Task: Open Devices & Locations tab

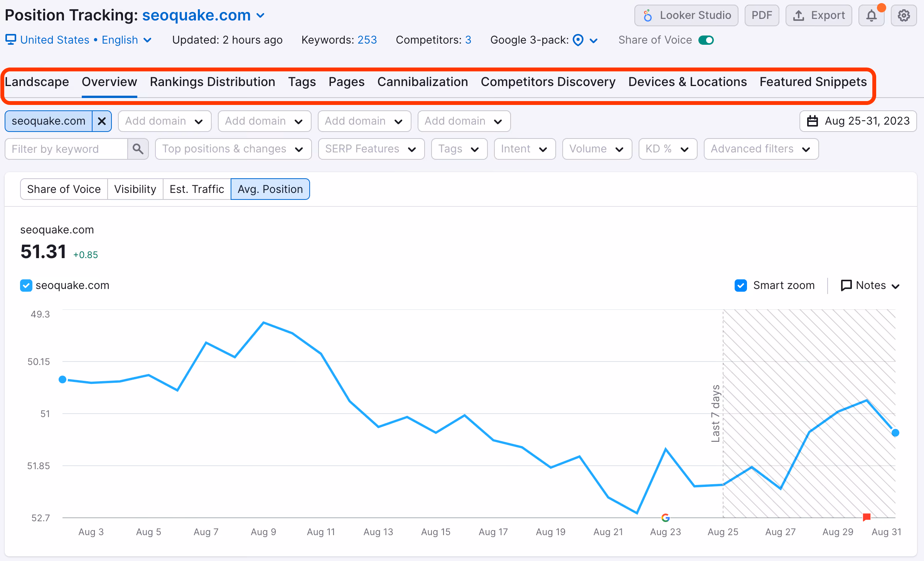Action: click(x=687, y=82)
